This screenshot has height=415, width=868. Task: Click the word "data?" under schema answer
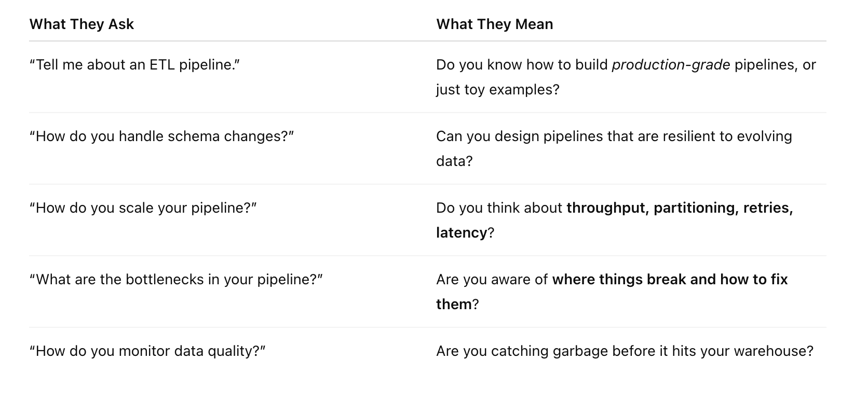[x=454, y=161]
